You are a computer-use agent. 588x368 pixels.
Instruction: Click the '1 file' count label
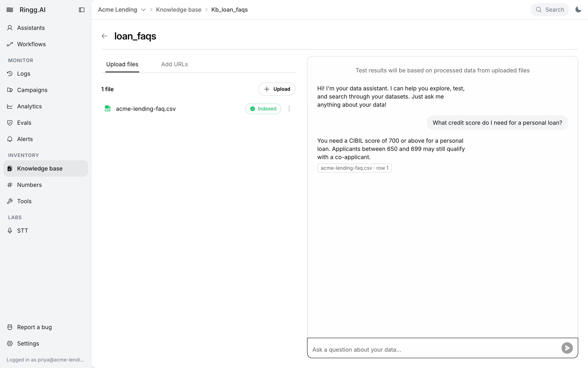click(107, 89)
